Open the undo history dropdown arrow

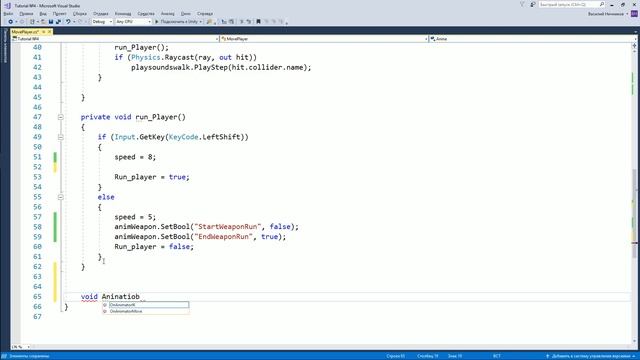tap(74, 22)
